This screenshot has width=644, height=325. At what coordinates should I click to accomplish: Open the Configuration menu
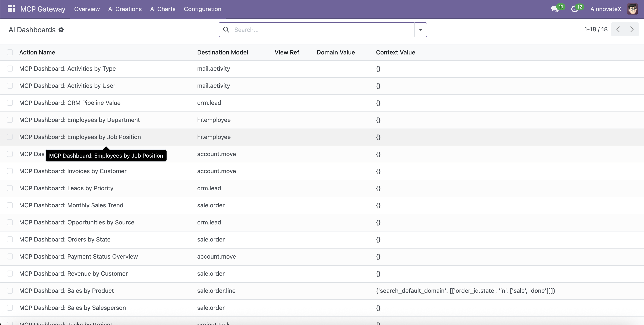(x=202, y=9)
